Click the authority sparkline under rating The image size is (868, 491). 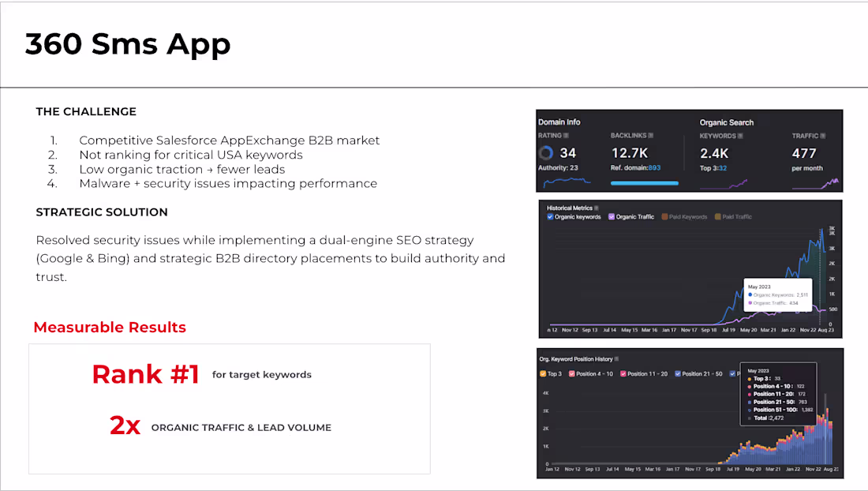coord(567,182)
